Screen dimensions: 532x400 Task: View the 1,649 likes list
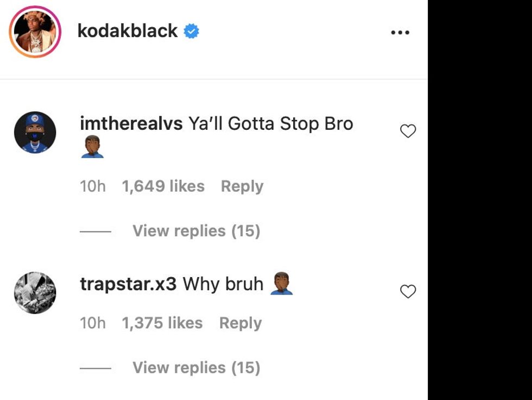[163, 186]
